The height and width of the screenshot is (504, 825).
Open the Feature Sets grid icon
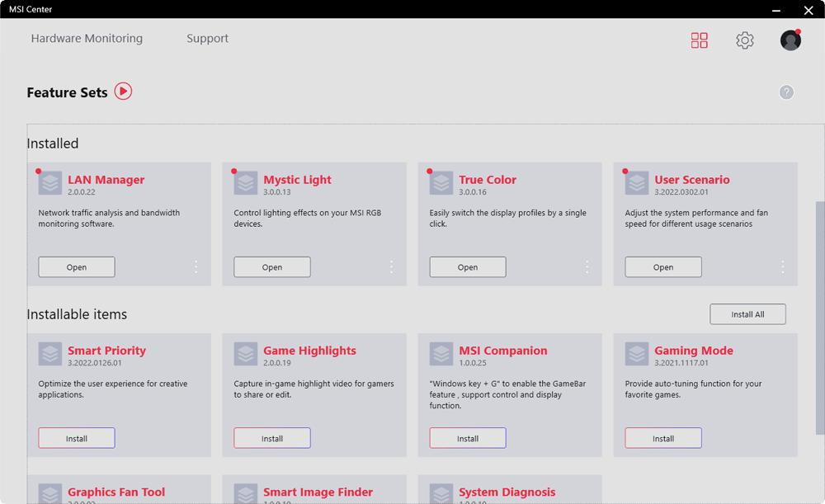(700, 40)
